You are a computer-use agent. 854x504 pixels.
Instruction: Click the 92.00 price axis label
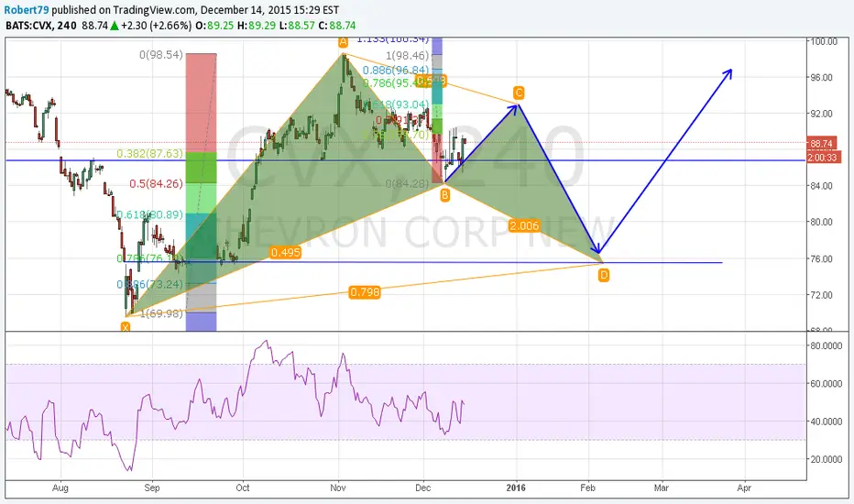(x=821, y=114)
